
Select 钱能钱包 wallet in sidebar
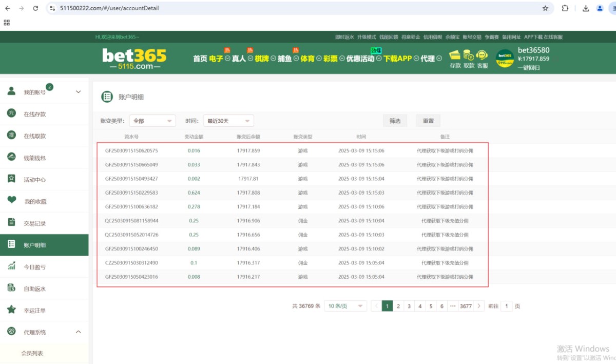click(x=34, y=158)
